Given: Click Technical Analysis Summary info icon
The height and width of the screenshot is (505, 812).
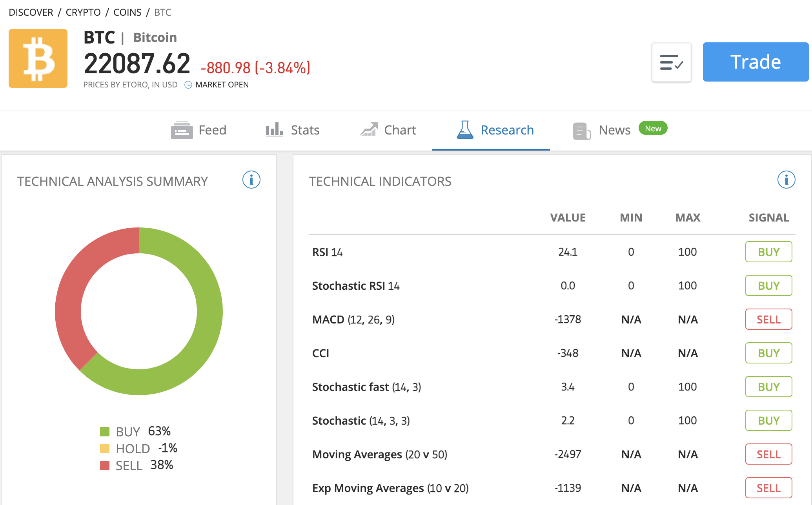Looking at the screenshot, I should pos(251,180).
